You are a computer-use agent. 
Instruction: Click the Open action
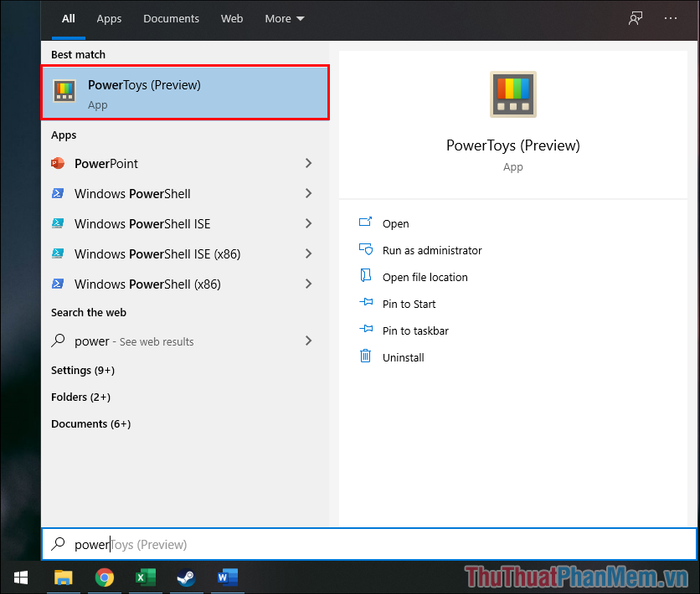click(396, 224)
